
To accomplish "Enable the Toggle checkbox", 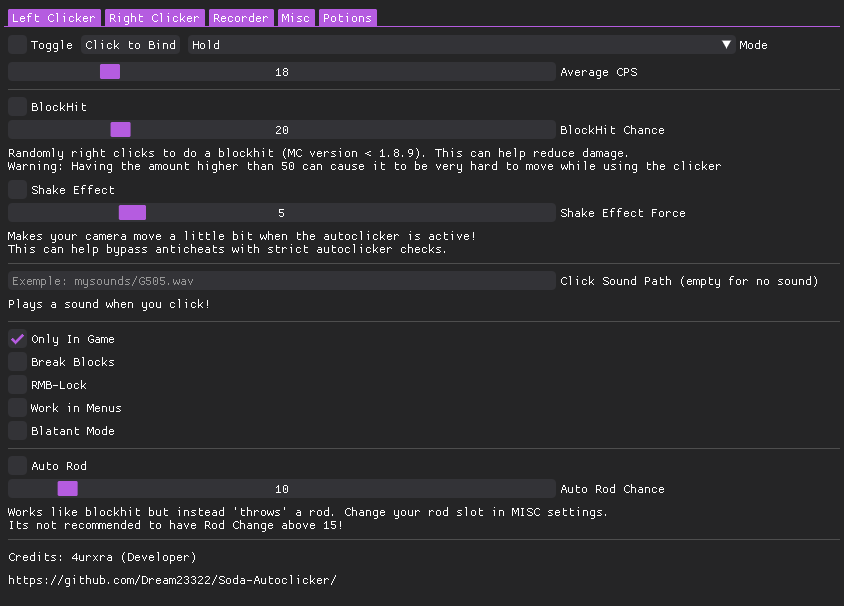I will [x=18, y=45].
